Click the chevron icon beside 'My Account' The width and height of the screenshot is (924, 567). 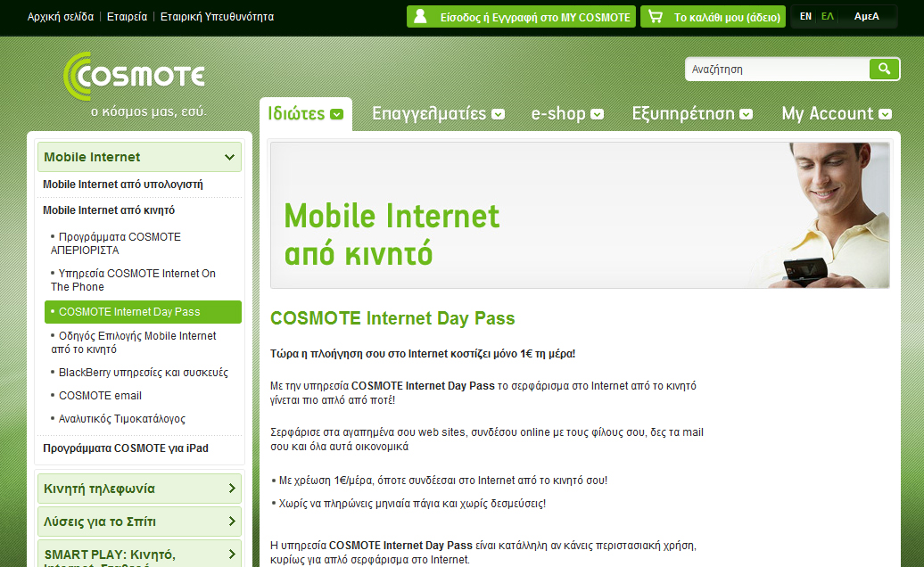pos(886,115)
